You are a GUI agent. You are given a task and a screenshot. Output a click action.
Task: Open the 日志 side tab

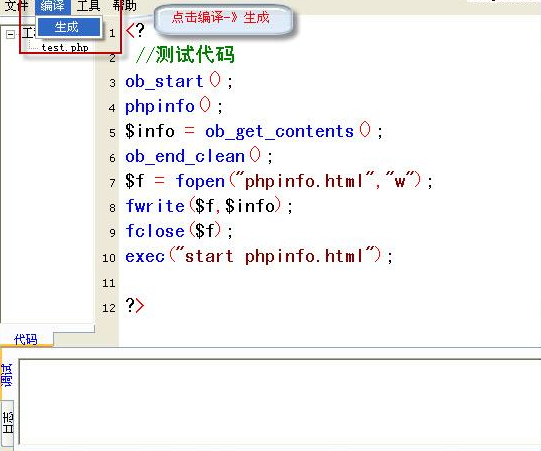click(8, 422)
